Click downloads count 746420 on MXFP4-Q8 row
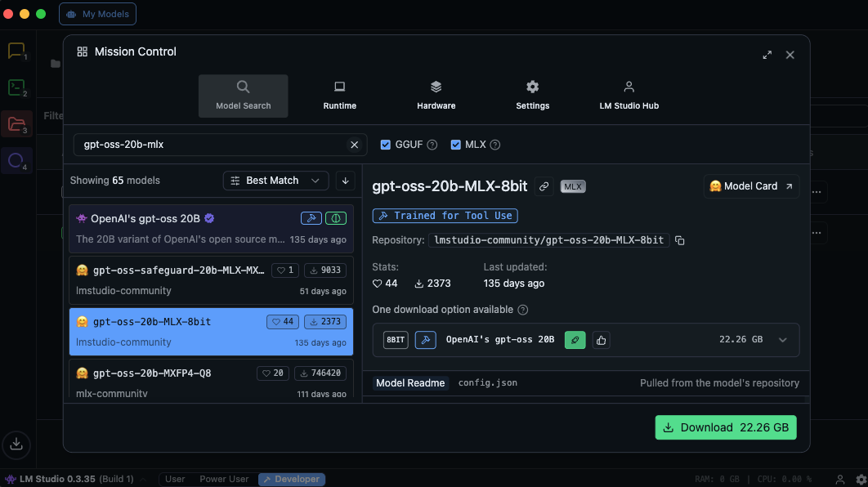Image resolution: width=868 pixels, height=487 pixels. point(320,373)
